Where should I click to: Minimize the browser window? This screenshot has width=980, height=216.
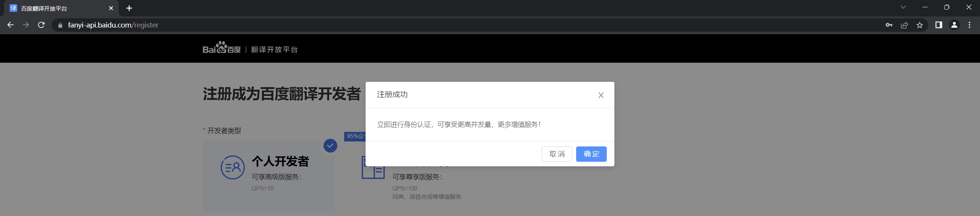[x=925, y=7]
